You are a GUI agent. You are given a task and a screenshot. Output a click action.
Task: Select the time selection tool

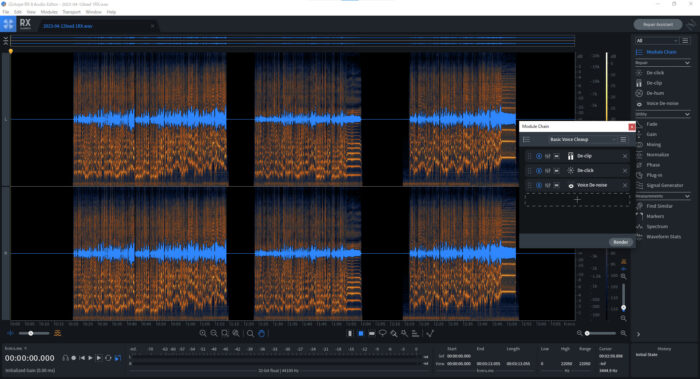click(350, 333)
